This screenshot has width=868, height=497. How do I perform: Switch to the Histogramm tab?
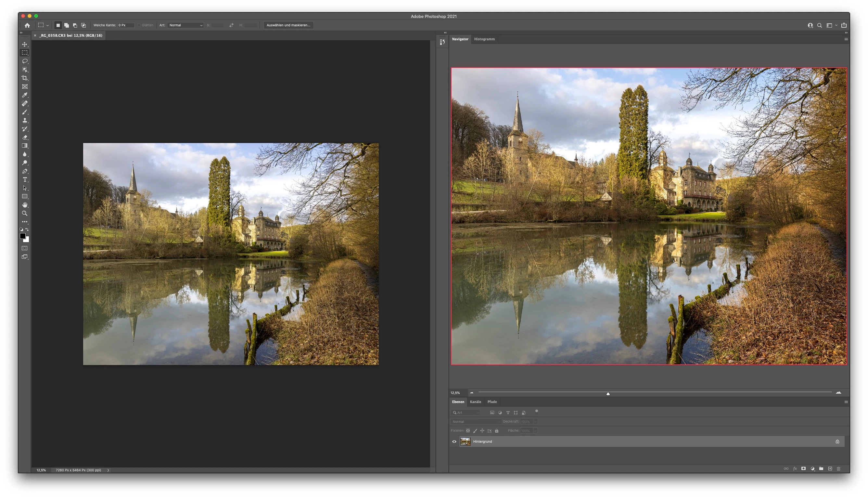coord(484,39)
